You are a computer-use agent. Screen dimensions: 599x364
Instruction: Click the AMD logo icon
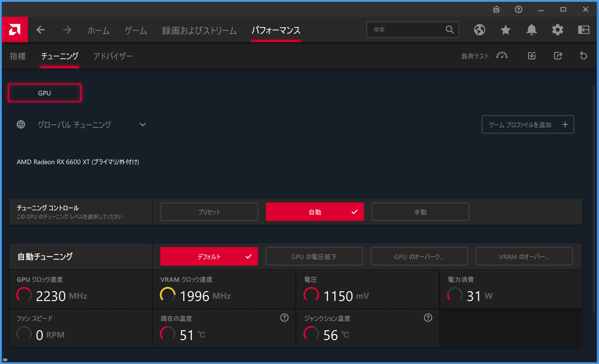click(x=15, y=30)
